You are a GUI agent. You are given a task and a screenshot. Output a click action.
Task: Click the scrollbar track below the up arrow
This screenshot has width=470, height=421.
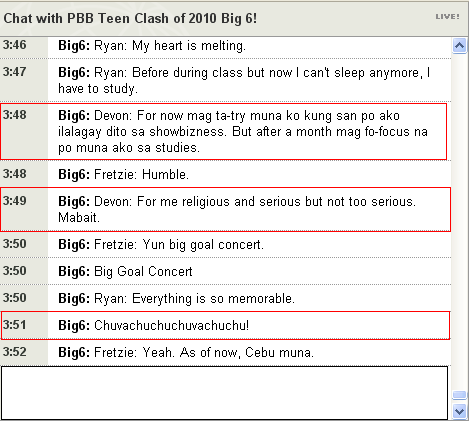(460, 222)
